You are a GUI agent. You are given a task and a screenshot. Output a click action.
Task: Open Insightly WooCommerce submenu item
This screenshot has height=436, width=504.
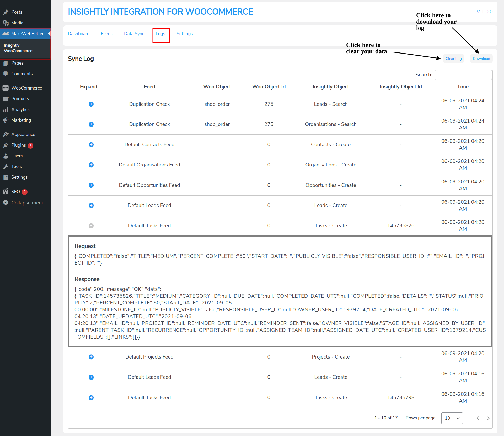pos(18,48)
